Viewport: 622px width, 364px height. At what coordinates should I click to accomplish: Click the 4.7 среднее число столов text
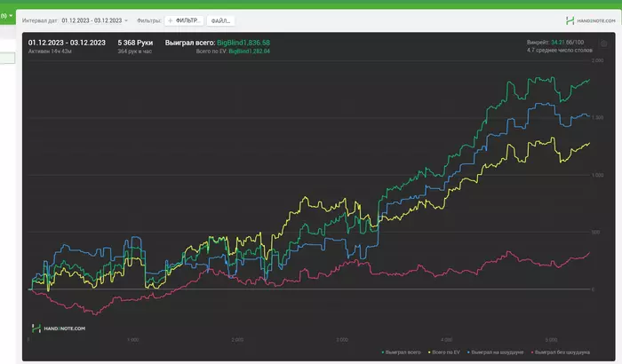(559, 51)
